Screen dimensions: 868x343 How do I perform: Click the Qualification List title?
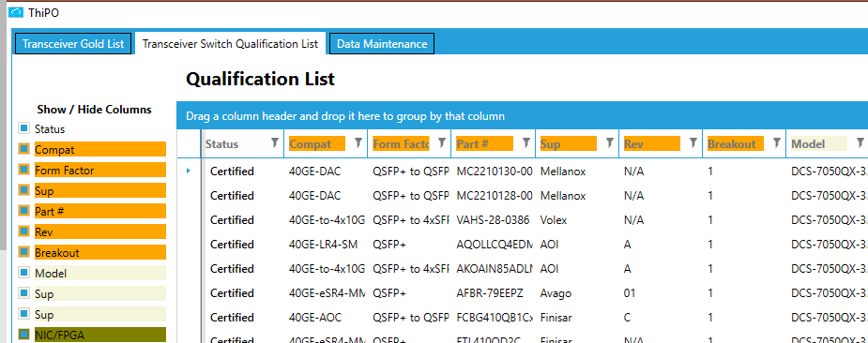pos(260,79)
